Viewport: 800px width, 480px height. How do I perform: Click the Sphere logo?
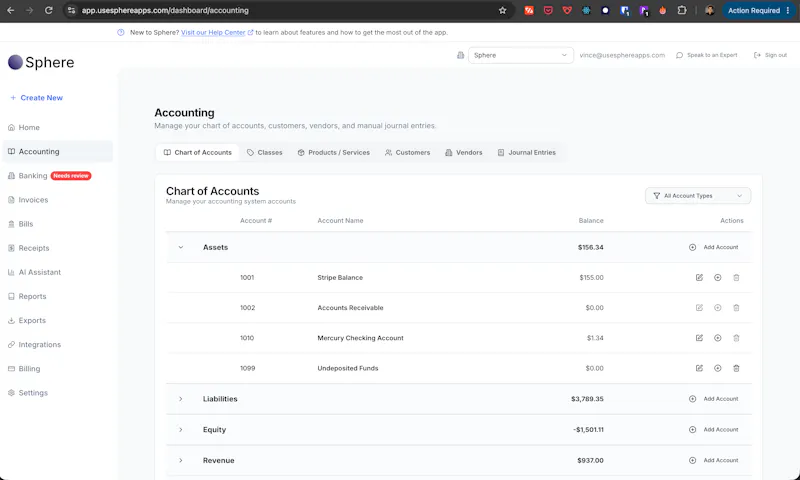(41, 62)
